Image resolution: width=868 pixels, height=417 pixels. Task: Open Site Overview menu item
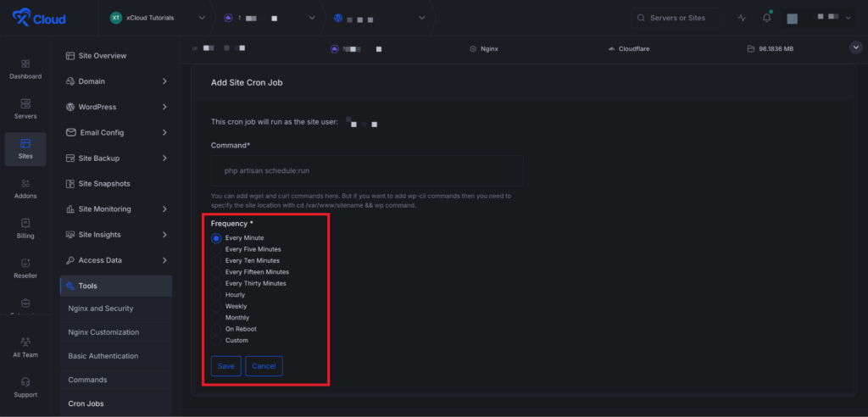pyautogui.click(x=103, y=56)
